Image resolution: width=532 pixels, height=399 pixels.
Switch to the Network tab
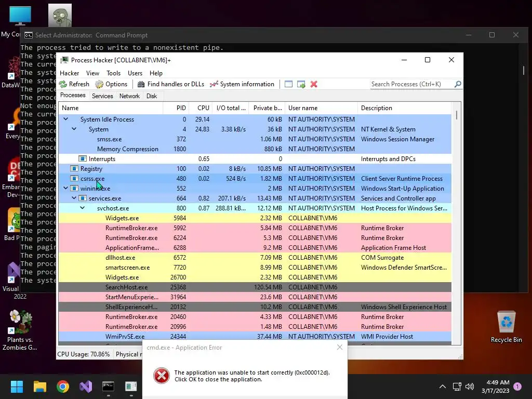[x=129, y=96]
